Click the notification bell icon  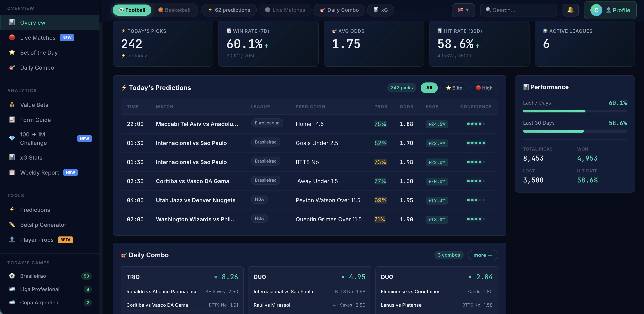pos(570,10)
